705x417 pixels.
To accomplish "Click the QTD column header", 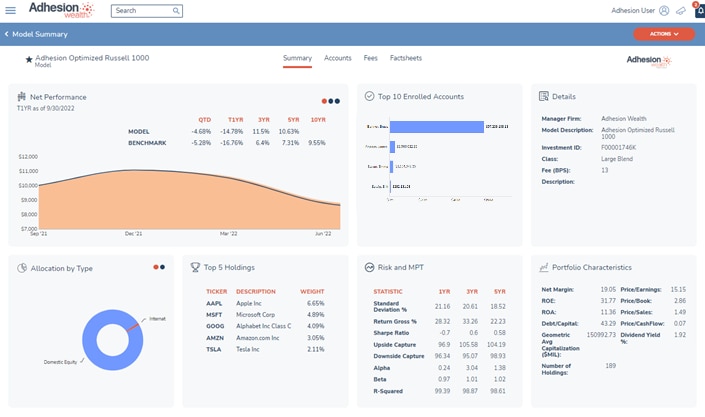I will click(x=205, y=120).
